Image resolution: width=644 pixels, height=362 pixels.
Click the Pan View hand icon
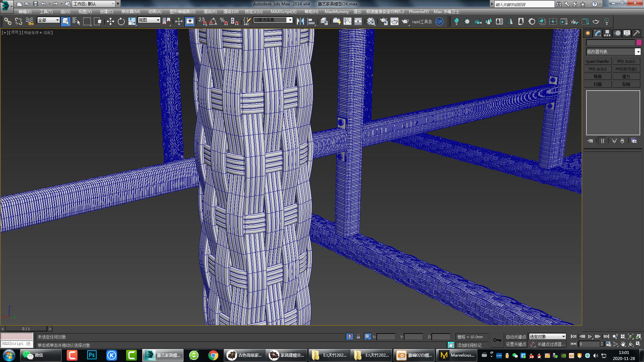pos(623,344)
